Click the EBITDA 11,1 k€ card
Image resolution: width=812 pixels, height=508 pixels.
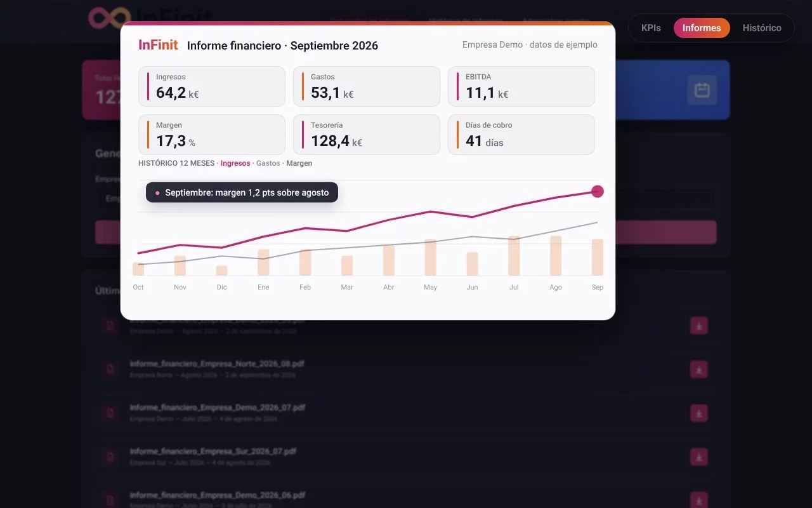(x=521, y=86)
